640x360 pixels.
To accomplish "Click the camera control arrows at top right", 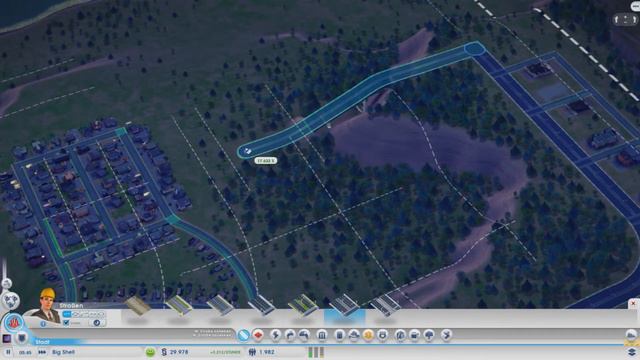I will (x=625, y=19).
